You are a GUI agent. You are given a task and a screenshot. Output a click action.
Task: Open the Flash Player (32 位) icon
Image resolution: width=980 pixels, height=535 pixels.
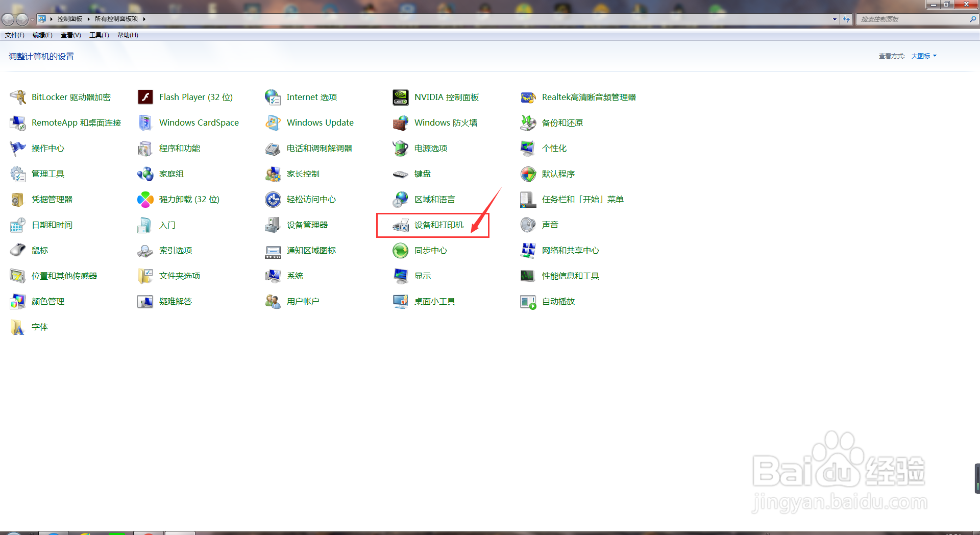click(145, 97)
